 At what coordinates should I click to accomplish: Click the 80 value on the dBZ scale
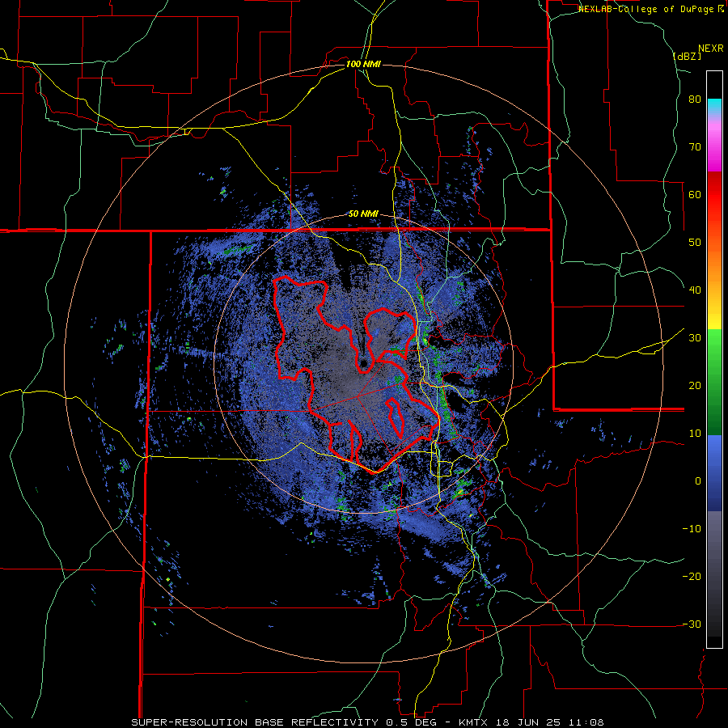coord(695,99)
